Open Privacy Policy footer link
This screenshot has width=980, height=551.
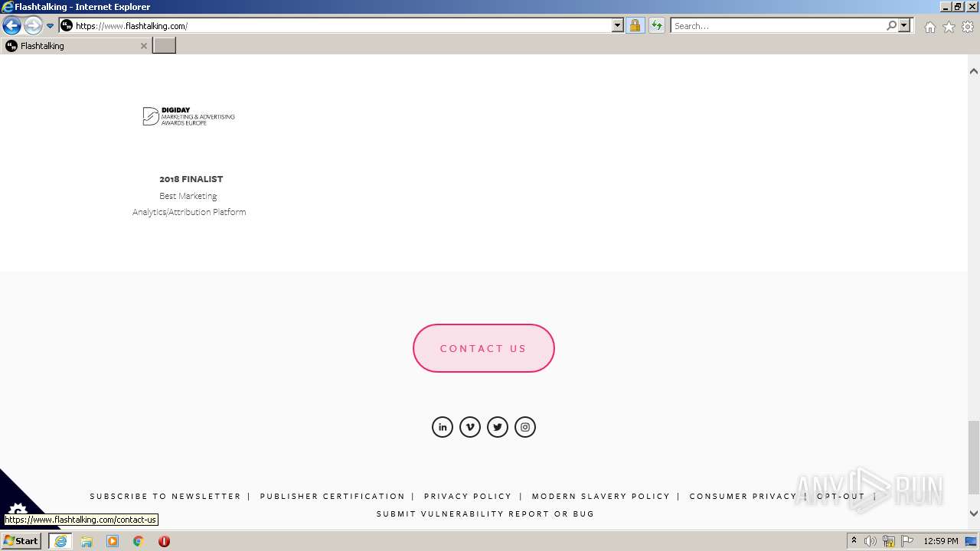pyautogui.click(x=468, y=497)
